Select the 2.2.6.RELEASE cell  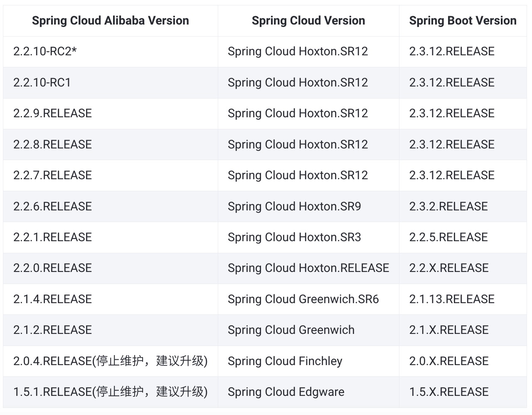(111, 206)
